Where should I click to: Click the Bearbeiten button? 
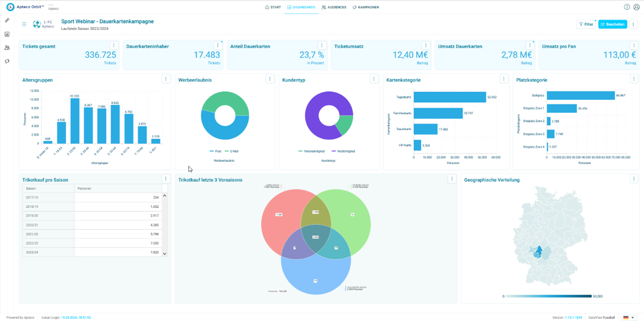(612, 24)
